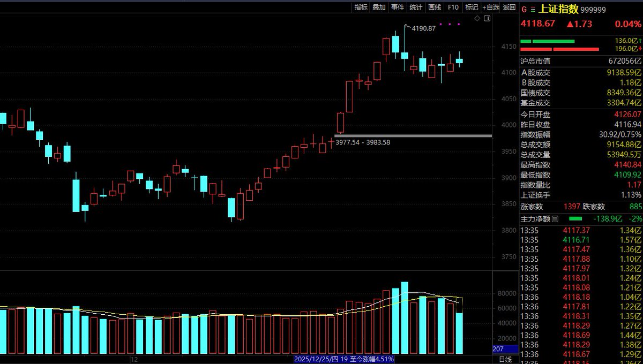This screenshot has height=364, width=643.
Task: Click the 最低指数 4109.92 row
Action: [581, 175]
